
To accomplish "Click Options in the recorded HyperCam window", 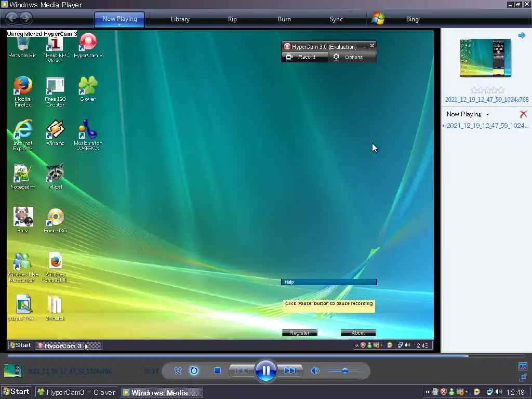I will click(x=353, y=57).
